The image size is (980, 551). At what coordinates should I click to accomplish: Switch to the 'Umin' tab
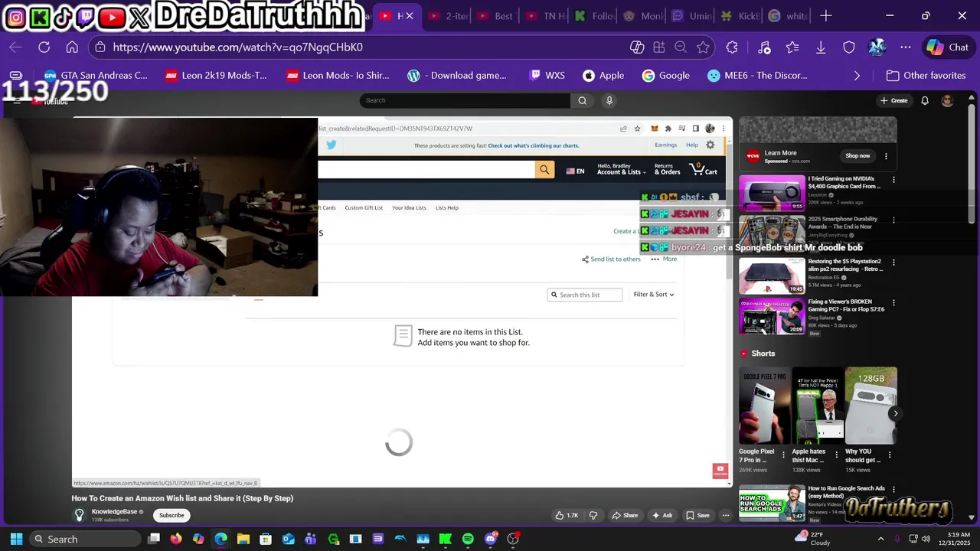click(x=692, y=15)
